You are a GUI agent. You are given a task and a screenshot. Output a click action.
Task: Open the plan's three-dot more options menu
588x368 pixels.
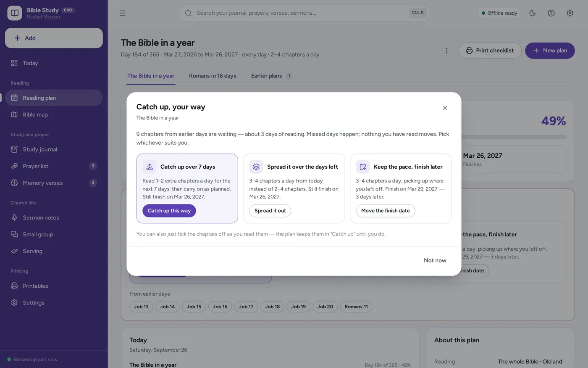(x=446, y=50)
